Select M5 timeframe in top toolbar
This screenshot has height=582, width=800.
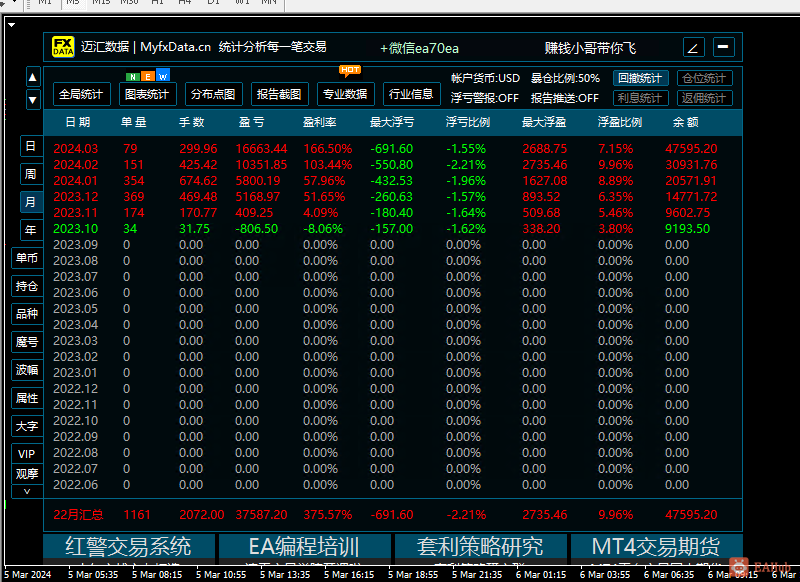[x=73, y=3]
